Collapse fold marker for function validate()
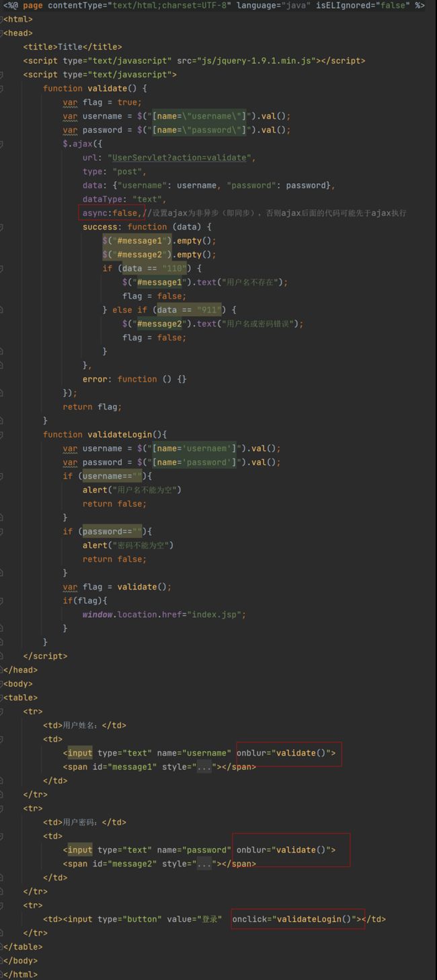Screen dimensions: 437x980 [x=2, y=88]
